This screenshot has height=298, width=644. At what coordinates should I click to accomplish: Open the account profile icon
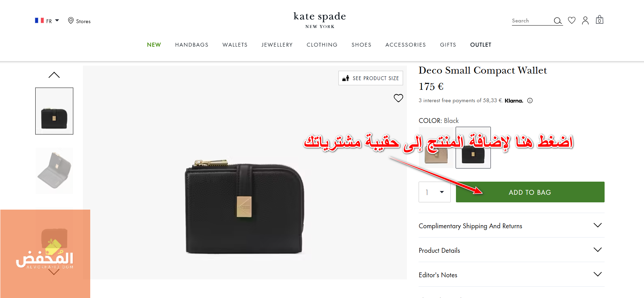(x=585, y=21)
